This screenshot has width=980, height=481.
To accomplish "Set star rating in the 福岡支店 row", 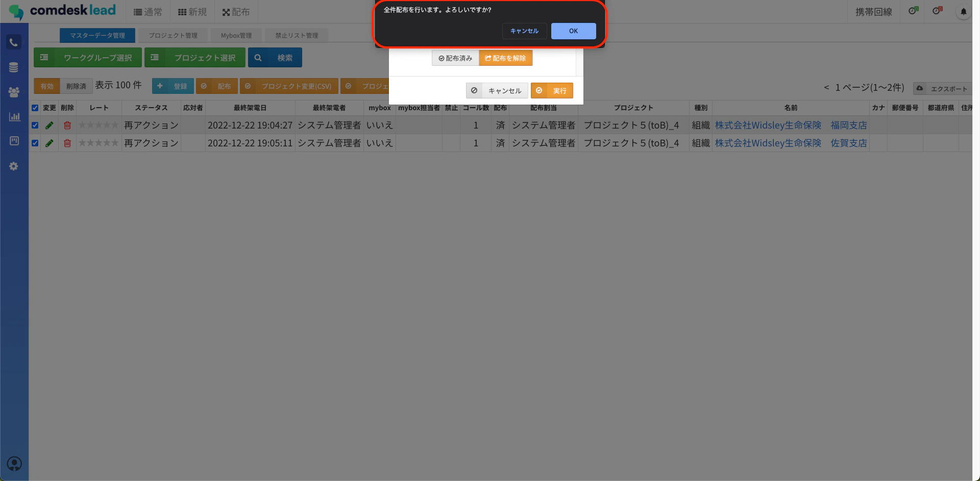I will 99,125.
